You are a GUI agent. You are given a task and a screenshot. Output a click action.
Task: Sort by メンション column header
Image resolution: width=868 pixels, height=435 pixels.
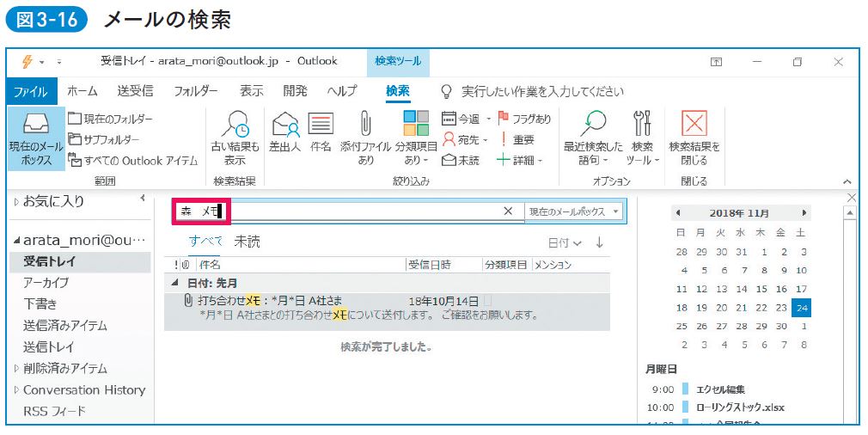553,265
